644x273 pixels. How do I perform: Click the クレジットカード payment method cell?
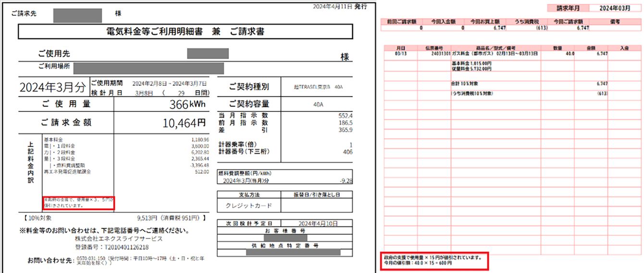coord(248,206)
